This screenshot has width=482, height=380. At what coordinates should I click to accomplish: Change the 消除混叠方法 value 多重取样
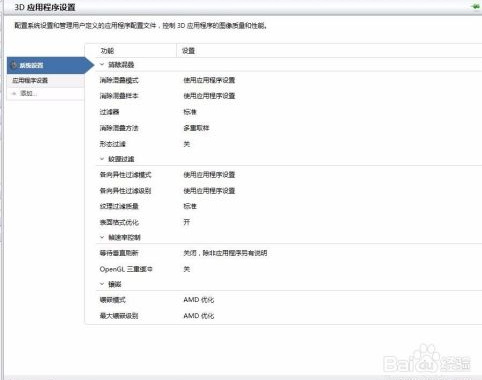pos(196,128)
